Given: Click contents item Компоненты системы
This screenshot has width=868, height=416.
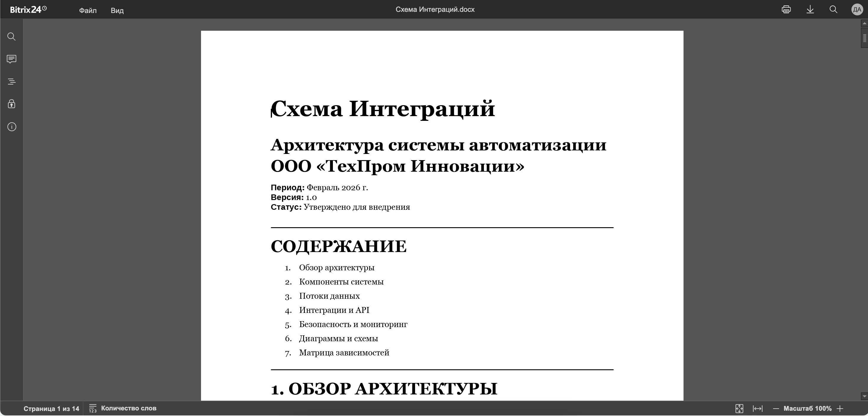Looking at the screenshot, I should tap(341, 282).
